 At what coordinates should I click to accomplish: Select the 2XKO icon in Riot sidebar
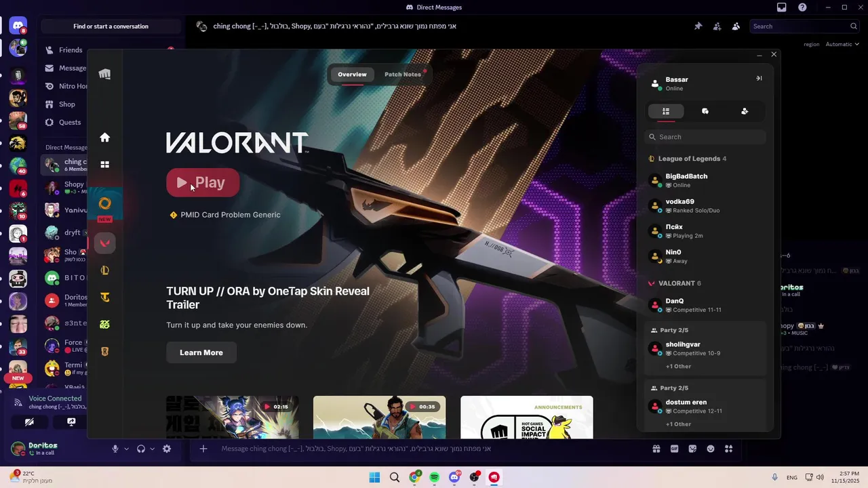[104, 325]
